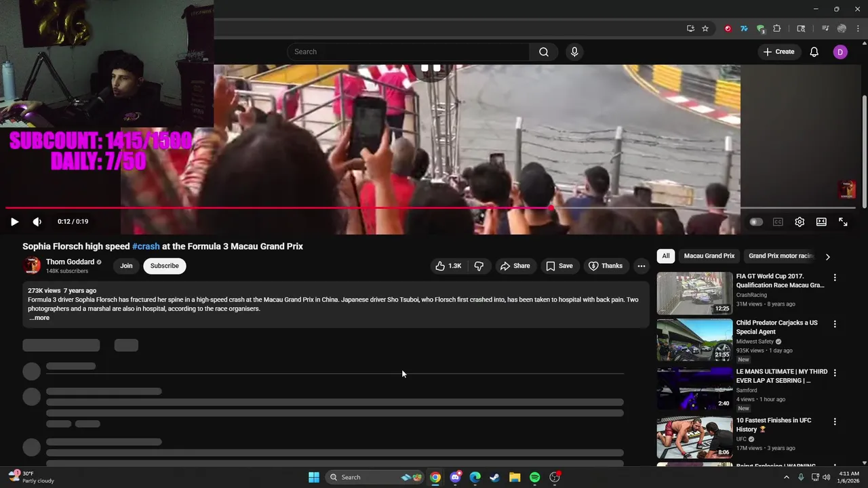This screenshot has width=868, height=488.
Task: Open Chrome media controls music icon
Action: [825, 28]
